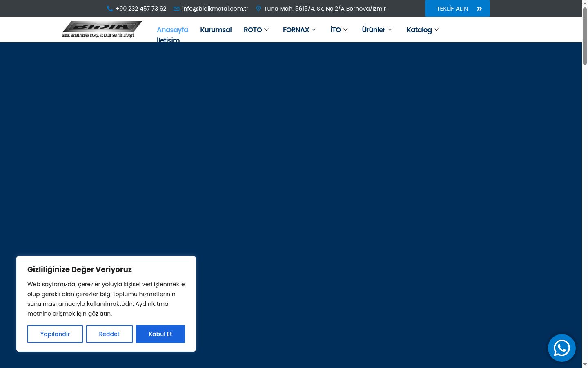Open the info@bidikmetal.com.tr email link

pos(215,9)
